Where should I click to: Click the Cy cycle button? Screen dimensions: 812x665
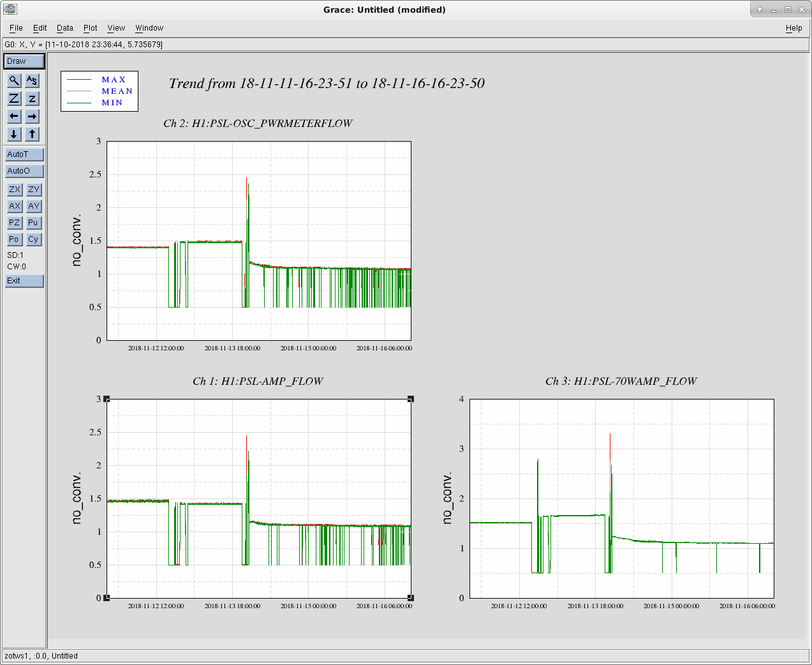point(34,239)
